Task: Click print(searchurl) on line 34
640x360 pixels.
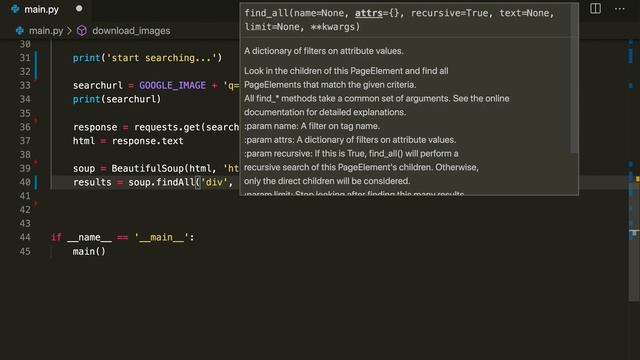Action: coord(117,99)
